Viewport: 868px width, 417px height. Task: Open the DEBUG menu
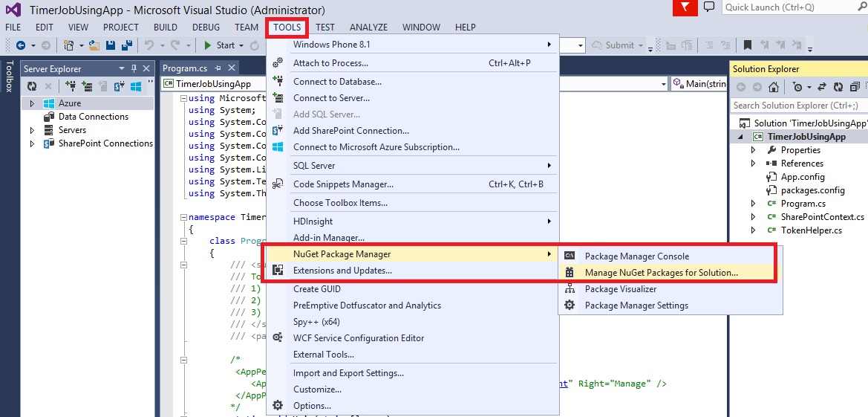(x=206, y=28)
